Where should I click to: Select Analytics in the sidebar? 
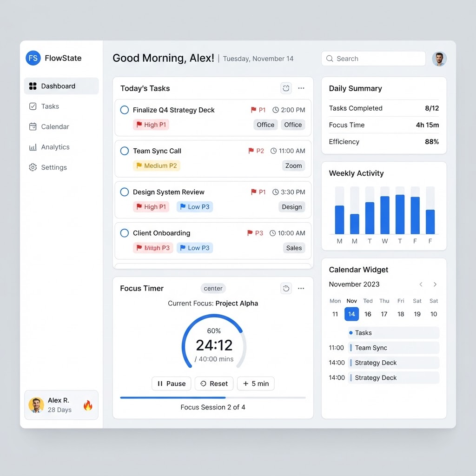[x=61, y=147]
